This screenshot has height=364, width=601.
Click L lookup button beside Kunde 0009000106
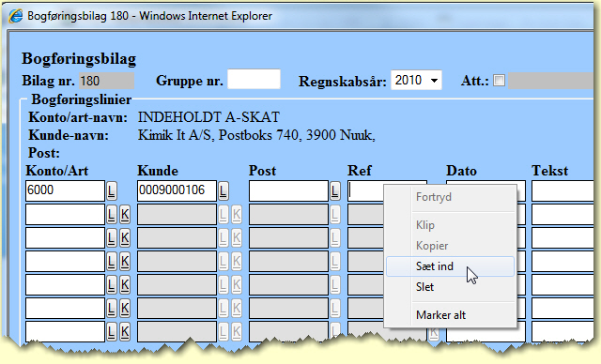pos(223,190)
